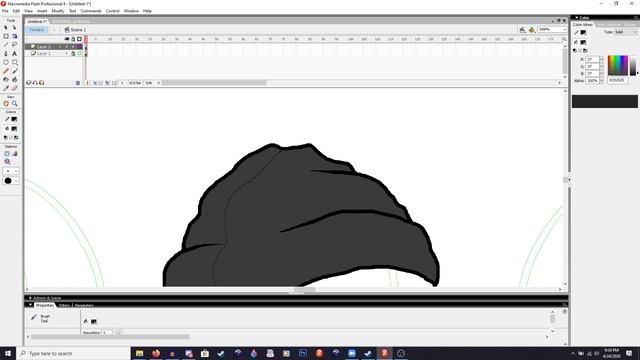The height and width of the screenshot is (360, 640).
Task: Open the Edit Symbols icon menu
Action: [532, 30]
